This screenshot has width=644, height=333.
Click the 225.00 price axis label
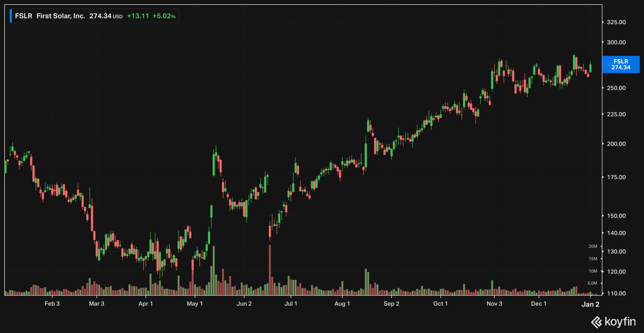point(616,114)
